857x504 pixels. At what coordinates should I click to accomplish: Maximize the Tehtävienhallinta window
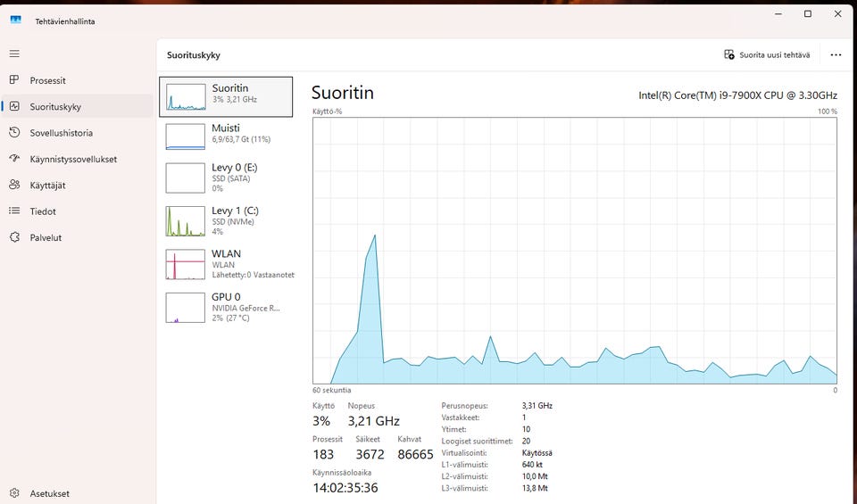point(808,14)
